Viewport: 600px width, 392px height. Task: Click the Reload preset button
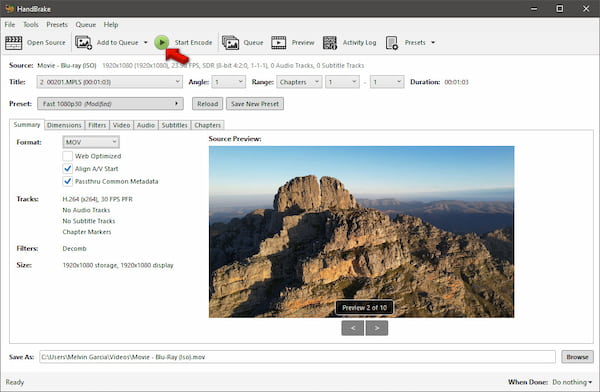(207, 104)
